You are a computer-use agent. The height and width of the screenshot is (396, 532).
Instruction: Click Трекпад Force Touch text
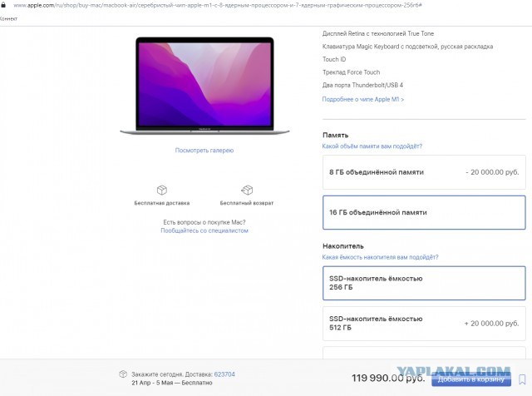pos(351,72)
